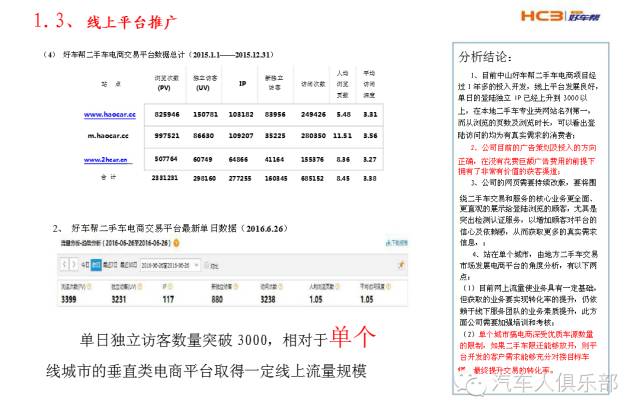The width and height of the screenshot is (640, 416).
Task: Click the (UV) column header
Action: point(203,88)
